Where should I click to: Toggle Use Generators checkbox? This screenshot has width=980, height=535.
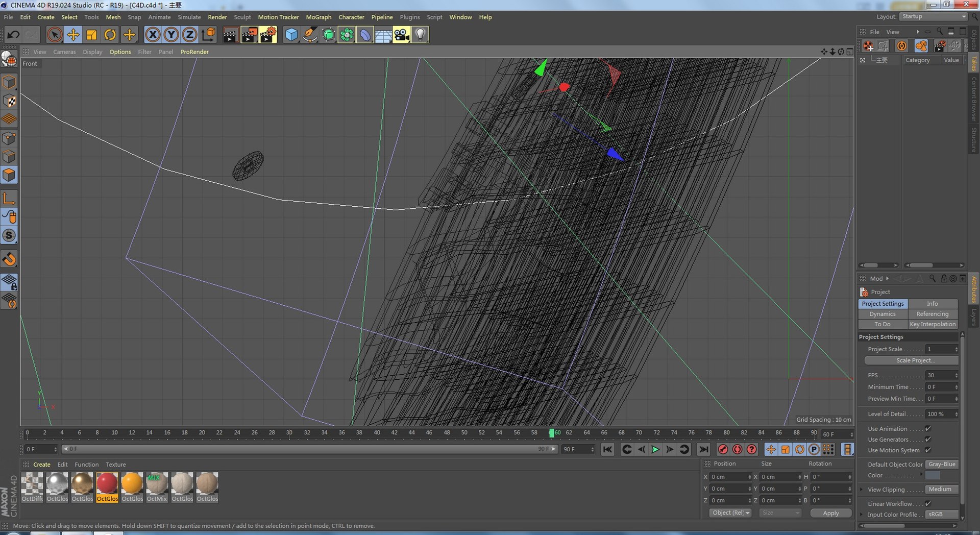click(x=928, y=440)
